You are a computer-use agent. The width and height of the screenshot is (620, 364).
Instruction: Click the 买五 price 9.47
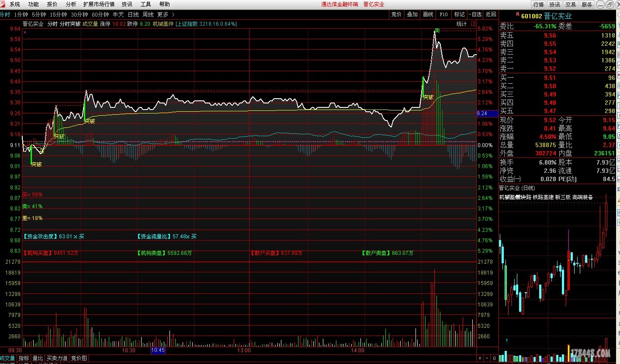pos(550,111)
